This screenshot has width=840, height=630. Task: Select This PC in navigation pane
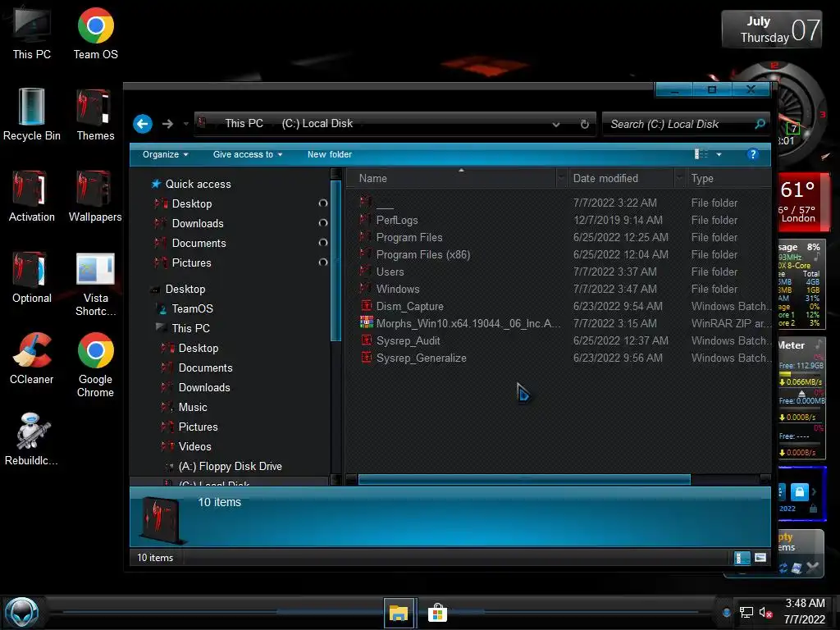coord(183,328)
